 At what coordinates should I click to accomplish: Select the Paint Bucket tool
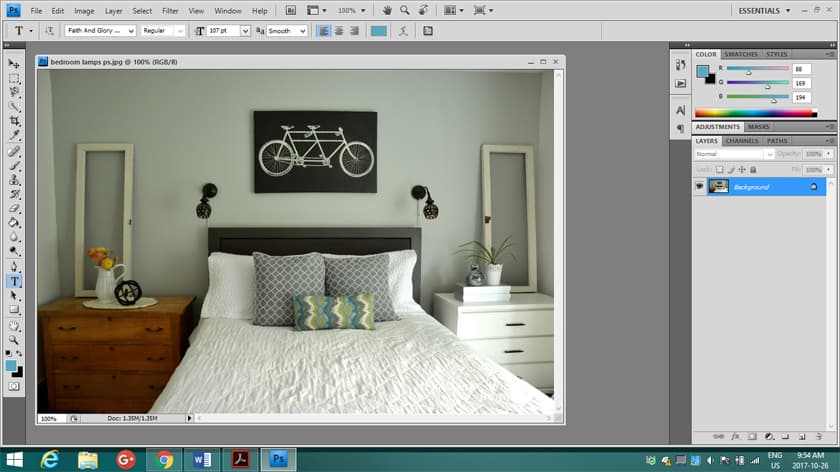pyautogui.click(x=14, y=222)
